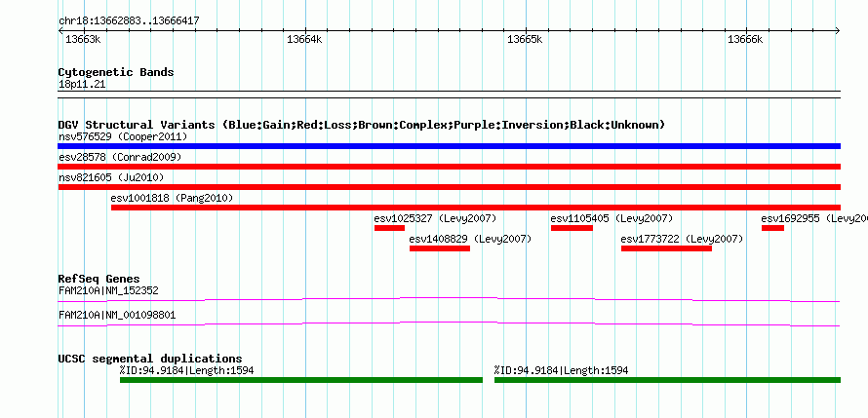Click left %ID:94.9184|Length:1594 label
Screen dimensions: 868x418
[186, 370]
